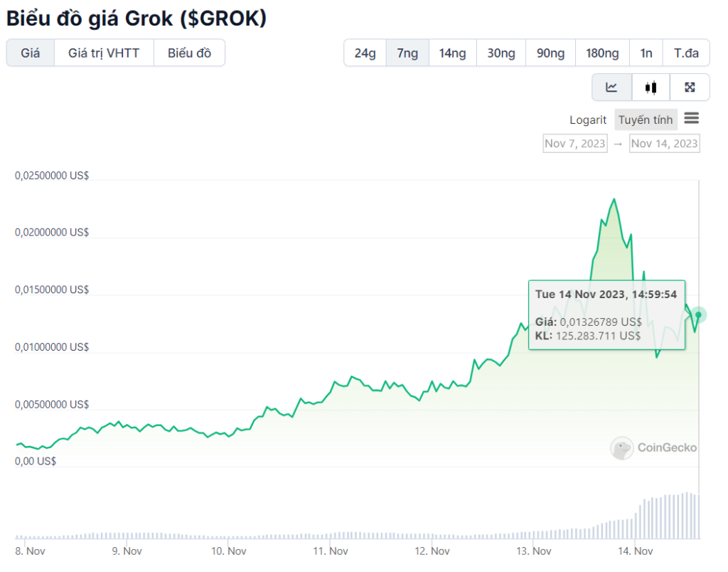Open the Biểu đồ tab

pyautogui.click(x=189, y=53)
